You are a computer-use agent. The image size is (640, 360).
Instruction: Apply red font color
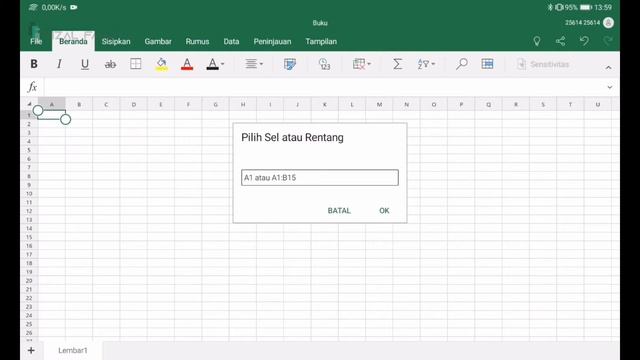point(187,64)
